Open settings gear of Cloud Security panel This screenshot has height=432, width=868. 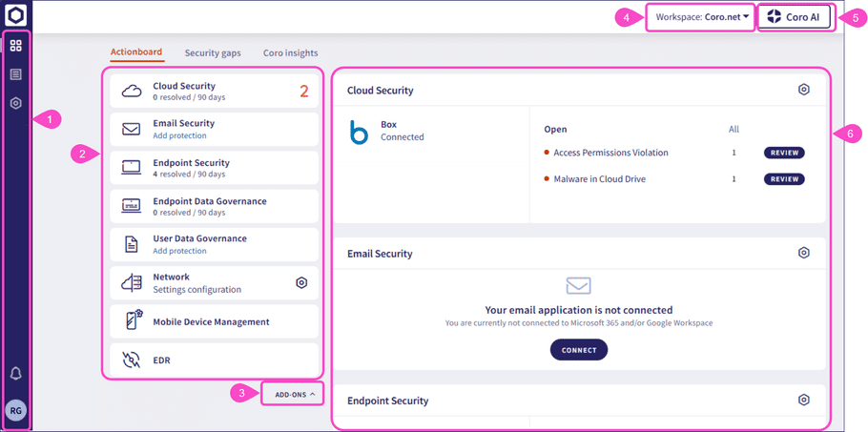pos(804,90)
